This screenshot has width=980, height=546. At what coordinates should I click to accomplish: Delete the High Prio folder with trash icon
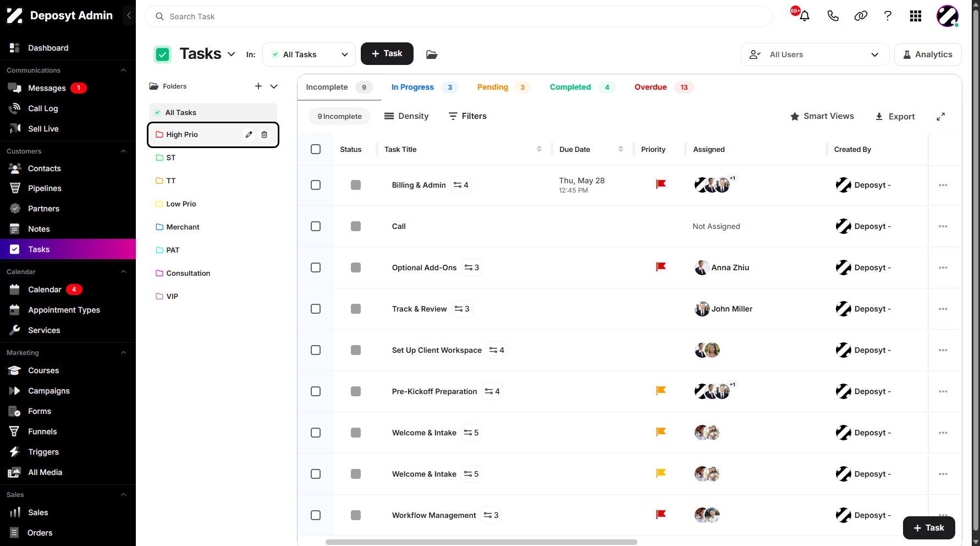(x=264, y=134)
